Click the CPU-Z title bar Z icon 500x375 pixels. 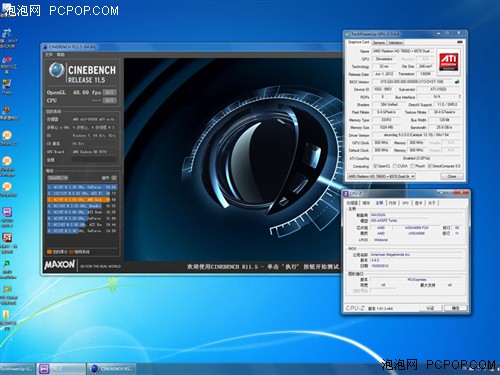pos(346,194)
